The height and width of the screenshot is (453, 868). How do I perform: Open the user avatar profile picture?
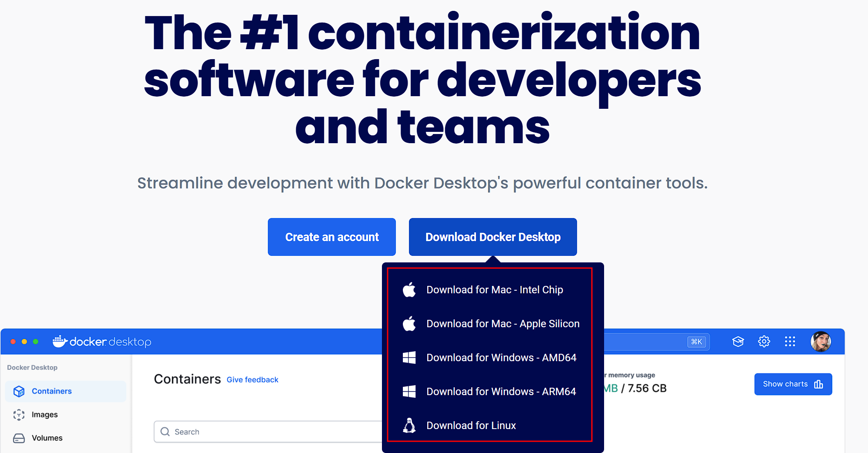pyautogui.click(x=821, y=342)
